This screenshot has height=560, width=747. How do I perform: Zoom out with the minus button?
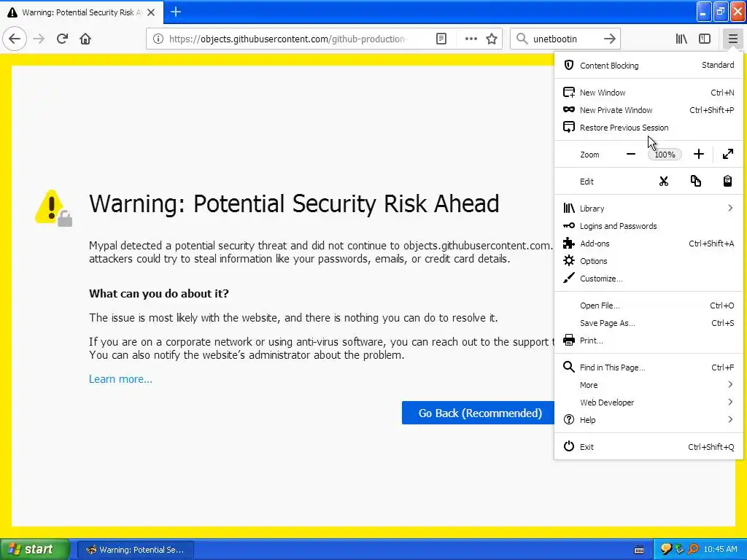click(631, 154)
